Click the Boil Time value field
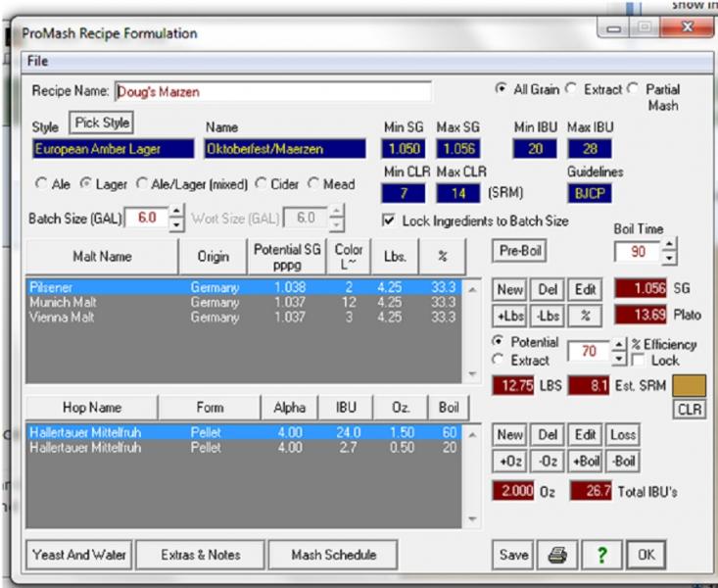This screenshot has width=718, height=588. (638, 251)
